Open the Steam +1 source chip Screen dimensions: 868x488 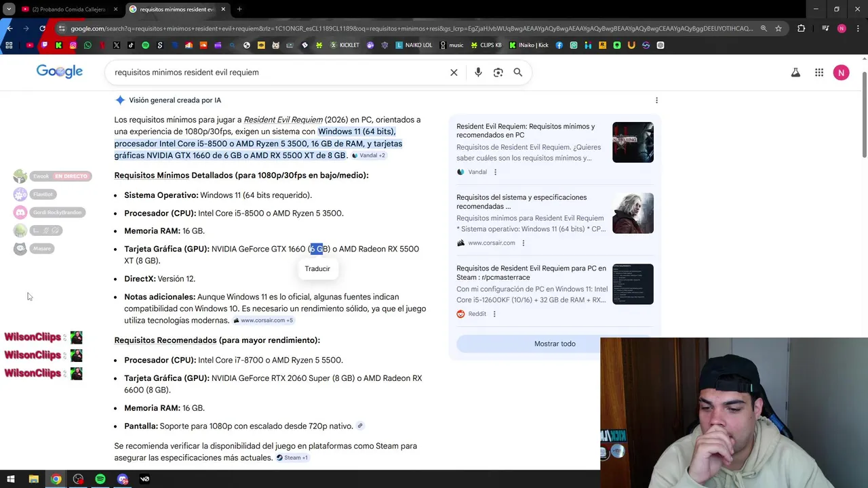(292, 458)
